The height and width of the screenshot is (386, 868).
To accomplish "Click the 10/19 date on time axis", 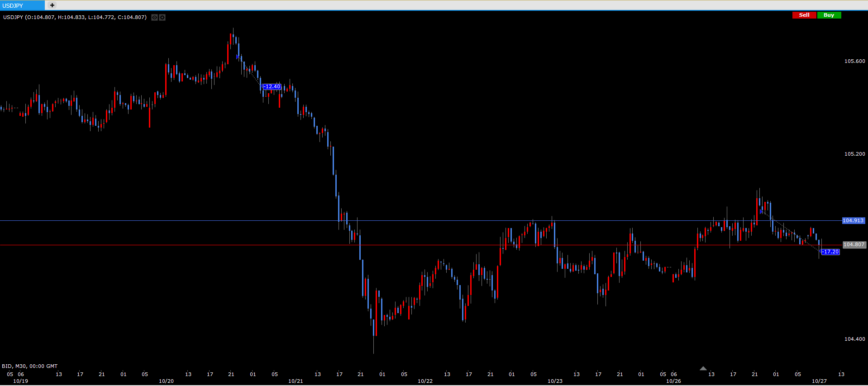I will (x=20, y=381).
